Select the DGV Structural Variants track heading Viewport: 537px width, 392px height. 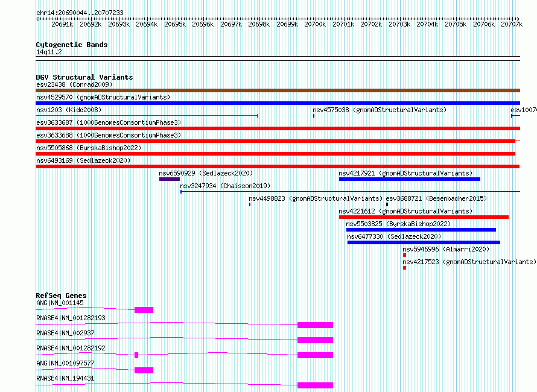pyautogui.click(x=84, y=77)
